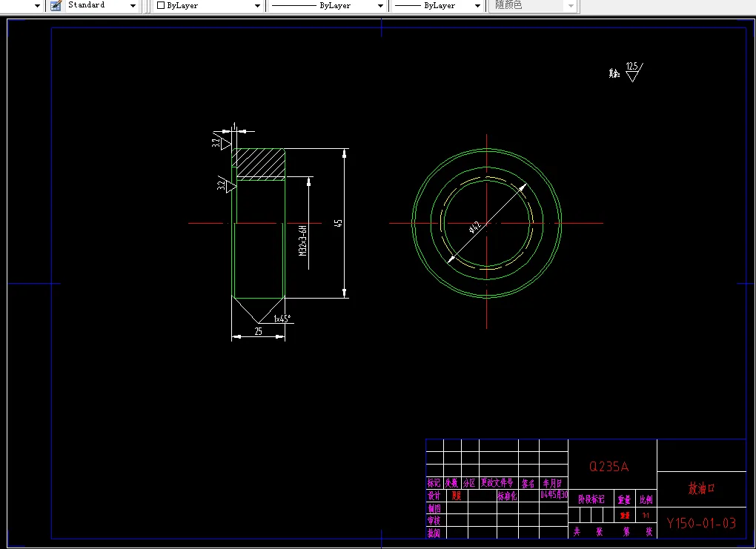Open the 随颜色 plot style dropdown

click(x=532, y=5)
